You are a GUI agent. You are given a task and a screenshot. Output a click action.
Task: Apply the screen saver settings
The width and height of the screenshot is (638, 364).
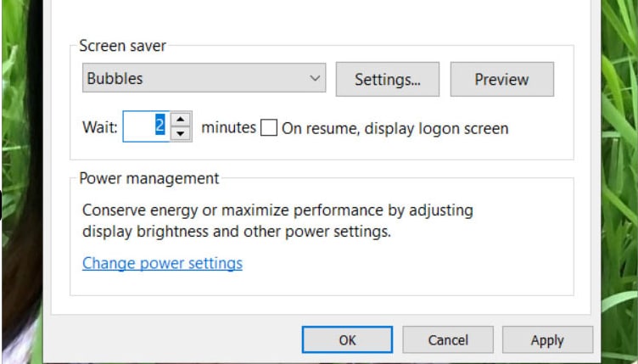pos(546,339)
